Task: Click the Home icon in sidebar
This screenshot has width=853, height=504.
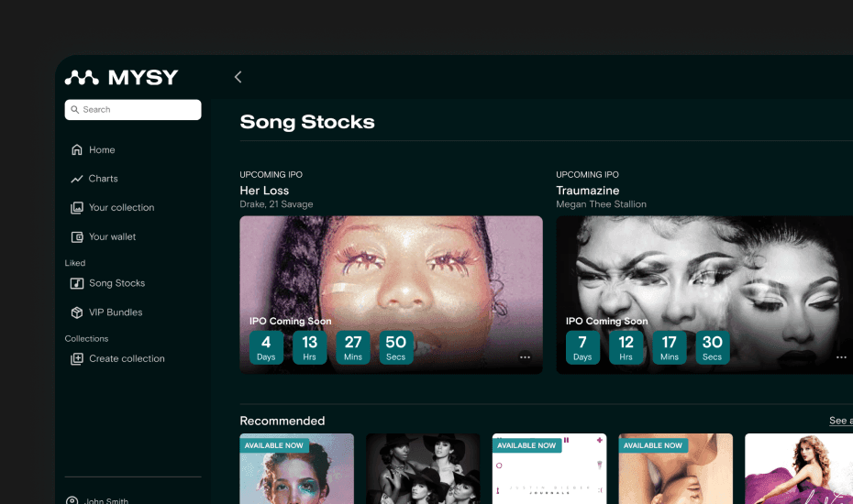Action: pyautogui.click(x=77, y=150)
